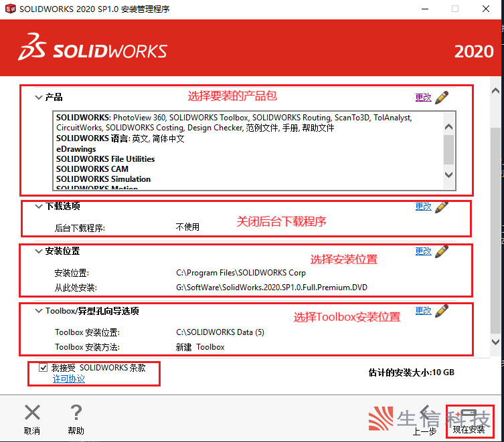Click pencil icon in 安装位置 section
This screenshot has width=504, height=442.
coord(442,251)
